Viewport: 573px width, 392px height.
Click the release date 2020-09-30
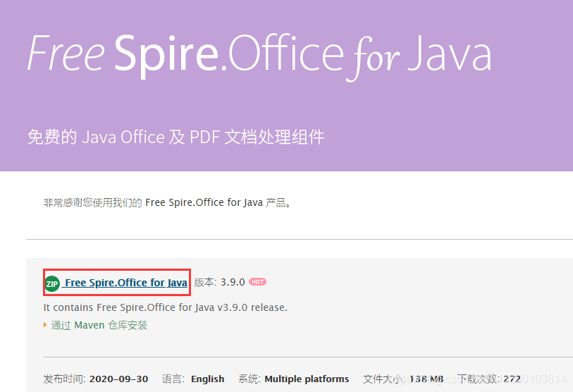(119, 379)
